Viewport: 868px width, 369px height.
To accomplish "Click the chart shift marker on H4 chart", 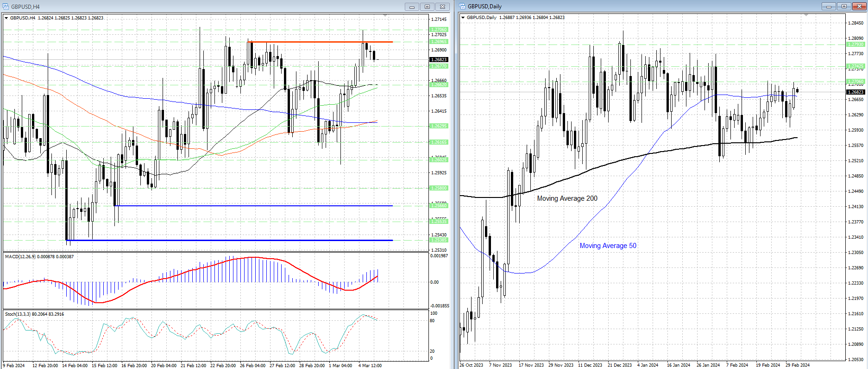I will coord(385,15).
